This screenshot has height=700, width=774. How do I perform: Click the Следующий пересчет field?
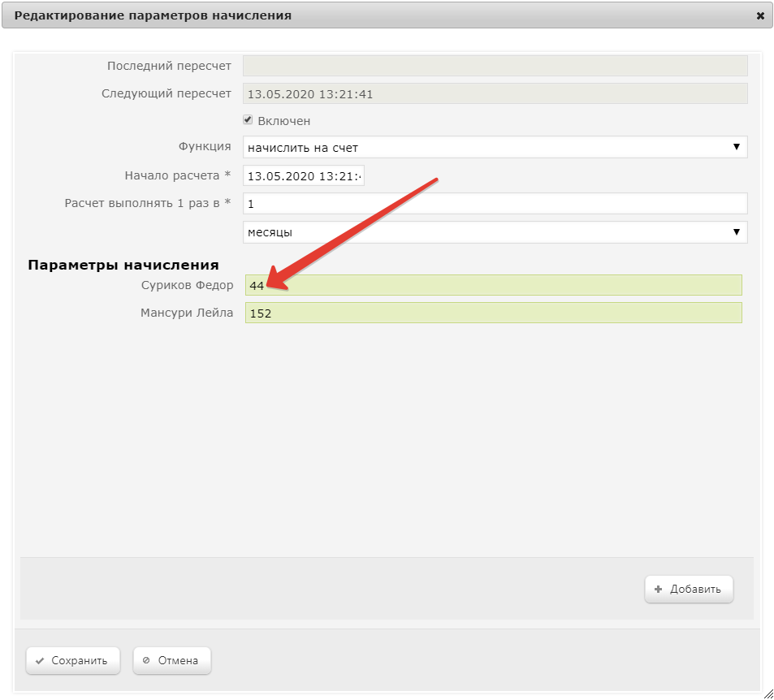pyautogui.click(x=495, y=93)
